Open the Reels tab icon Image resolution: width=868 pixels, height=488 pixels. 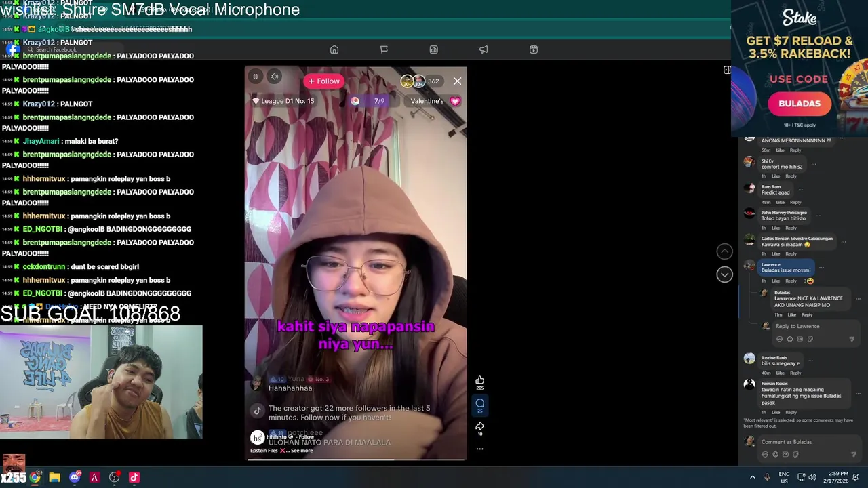tap(534, 49)
